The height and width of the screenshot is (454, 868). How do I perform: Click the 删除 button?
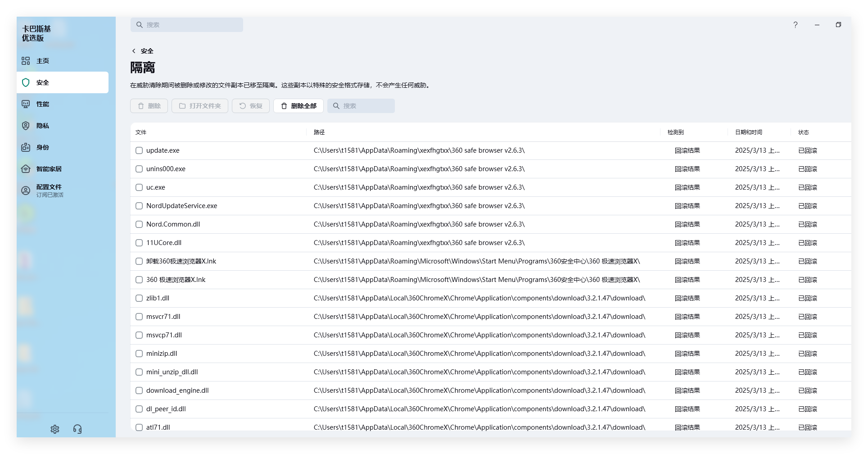click(149, 106)
